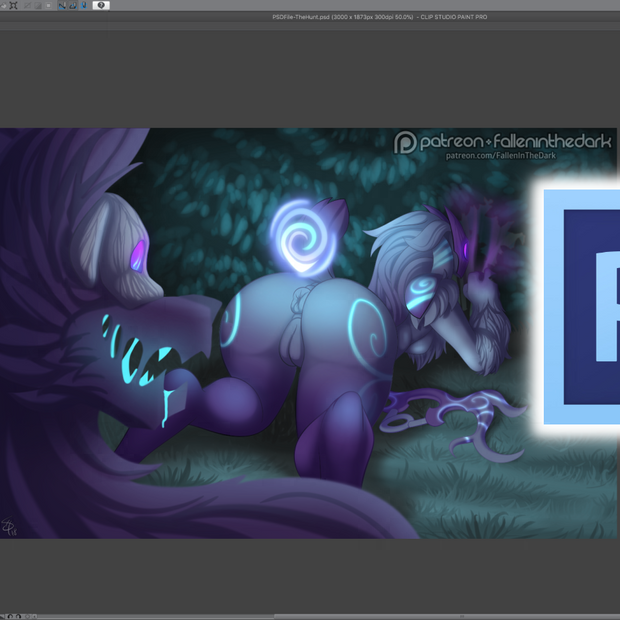The height and width of the screenshot is (620, 620).
Task: Click the horizontal scrollbar thumb at bottom
Action: coord(447,616)
